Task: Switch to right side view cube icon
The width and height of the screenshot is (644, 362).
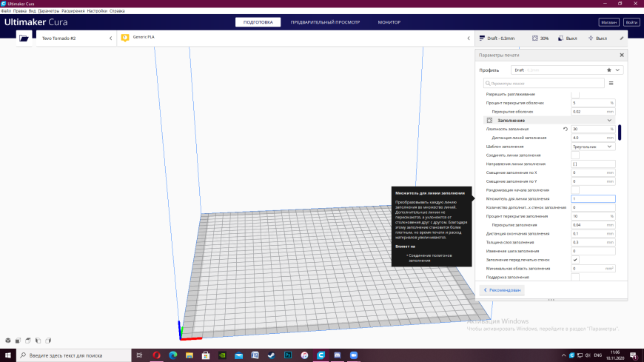Action: (48, 341)
